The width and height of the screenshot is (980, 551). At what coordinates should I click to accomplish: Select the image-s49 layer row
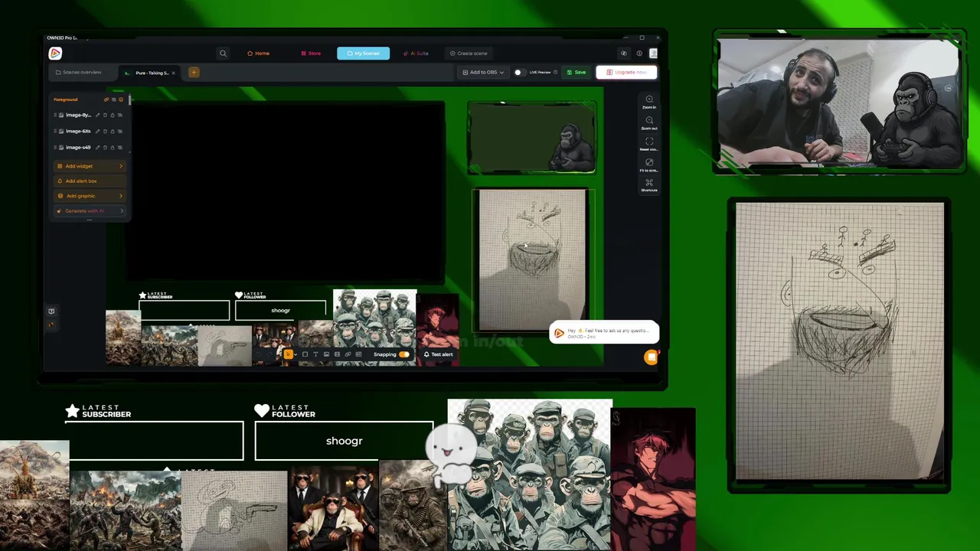click(x=88, y=148)
